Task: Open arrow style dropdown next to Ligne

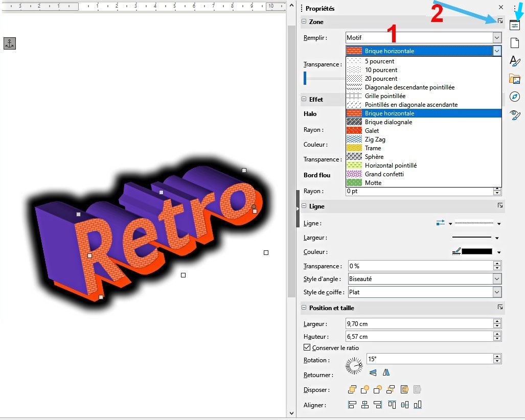Action: point(450,224)
